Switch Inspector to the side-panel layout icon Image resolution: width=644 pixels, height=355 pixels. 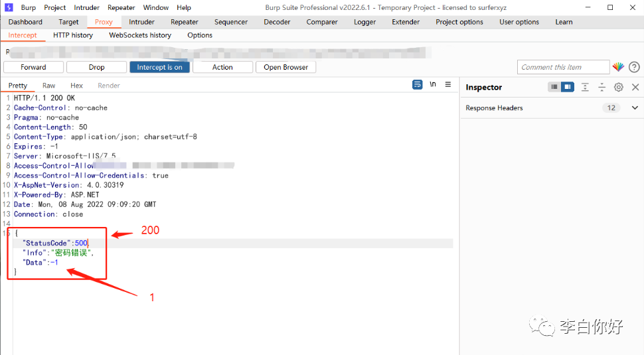click(568, 87)
